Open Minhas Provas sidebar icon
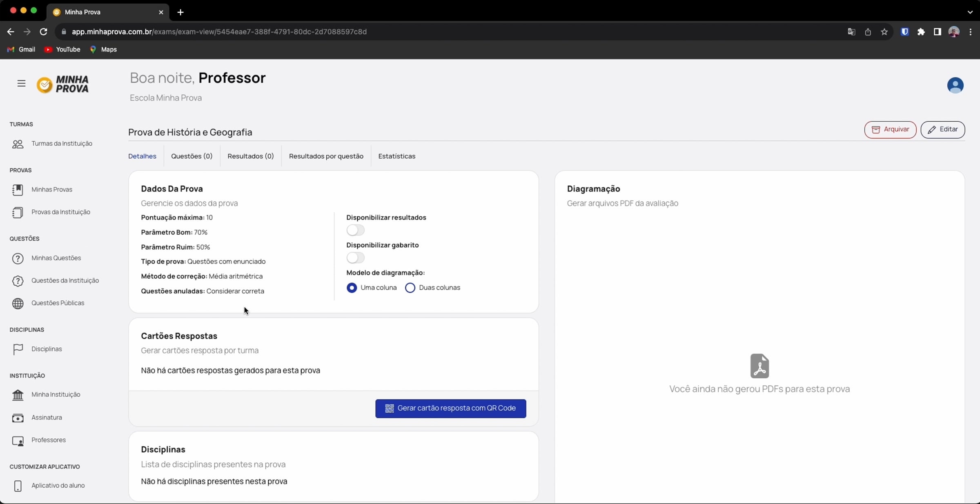This screenshot has width=980, height=504. coord(18,190)
